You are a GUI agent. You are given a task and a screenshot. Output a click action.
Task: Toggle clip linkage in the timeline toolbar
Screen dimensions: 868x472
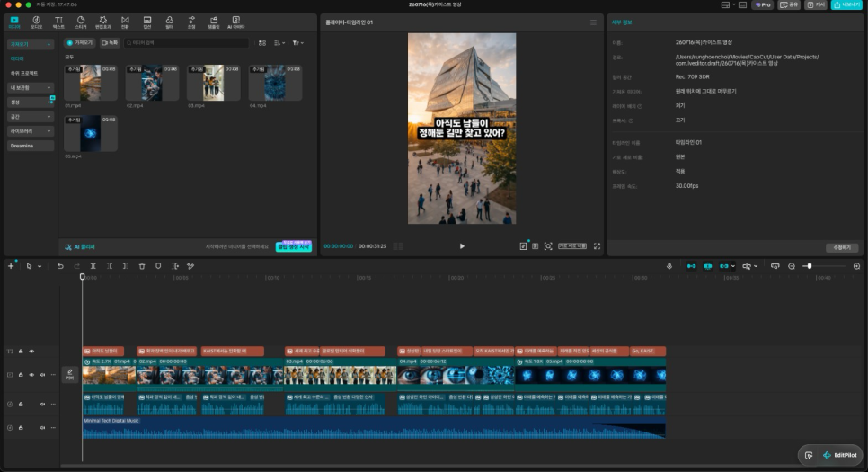724,266
